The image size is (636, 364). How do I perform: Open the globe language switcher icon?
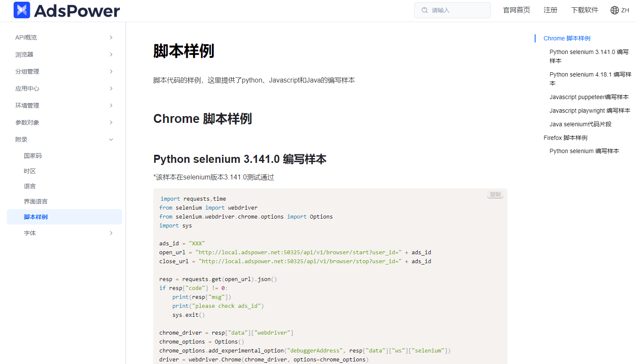[x=614, y=10]
